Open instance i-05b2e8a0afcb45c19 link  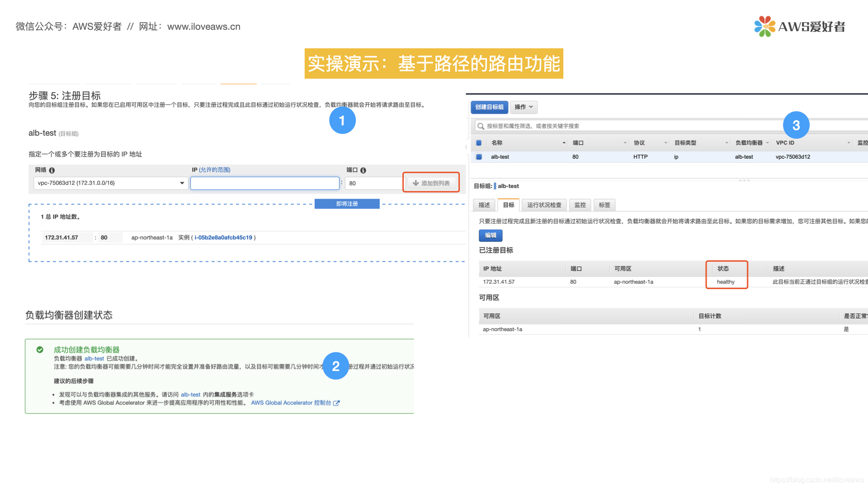(223, 238)
